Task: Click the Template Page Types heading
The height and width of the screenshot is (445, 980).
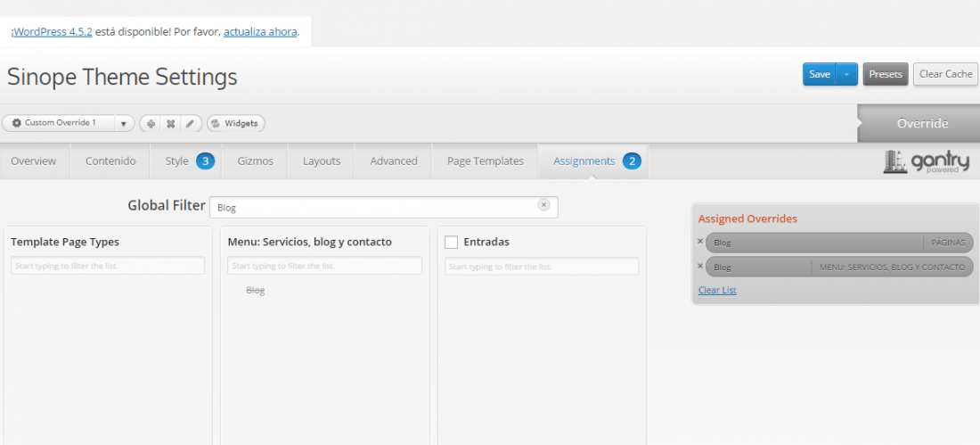Action: click(x=65, y=242)
